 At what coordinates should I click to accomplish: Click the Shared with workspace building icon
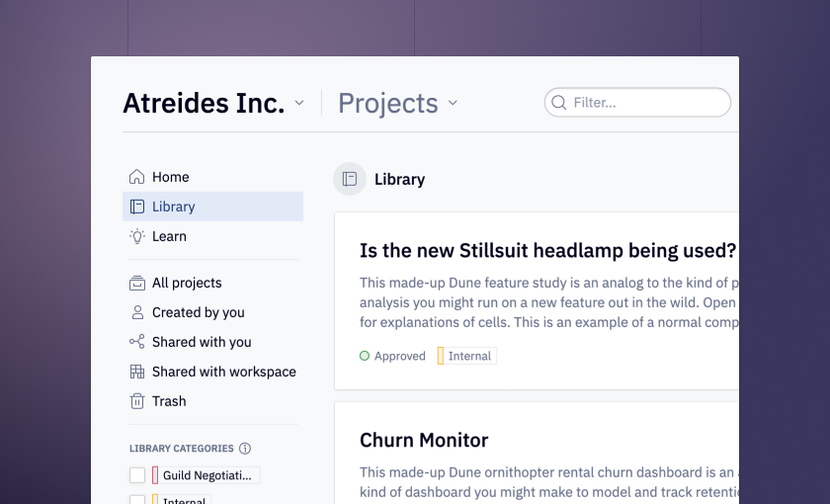pyautogui.click(x=137, y=372)
